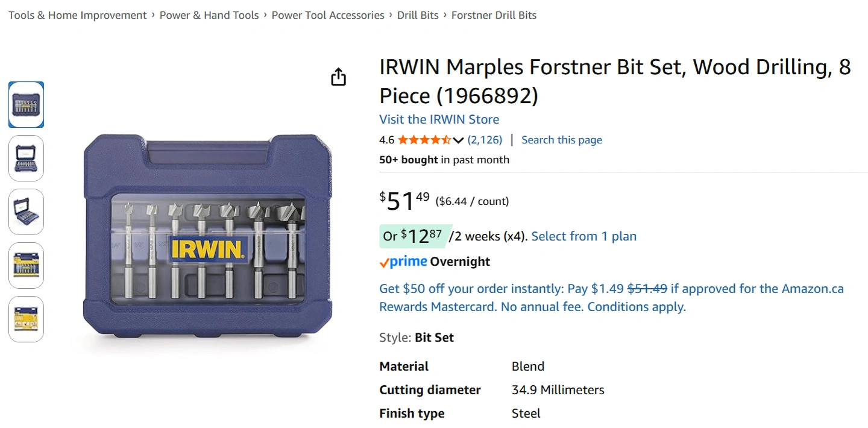The image size is (868, 428).
Task: Expand the star rating dropdown chevron
Action: 458,140
